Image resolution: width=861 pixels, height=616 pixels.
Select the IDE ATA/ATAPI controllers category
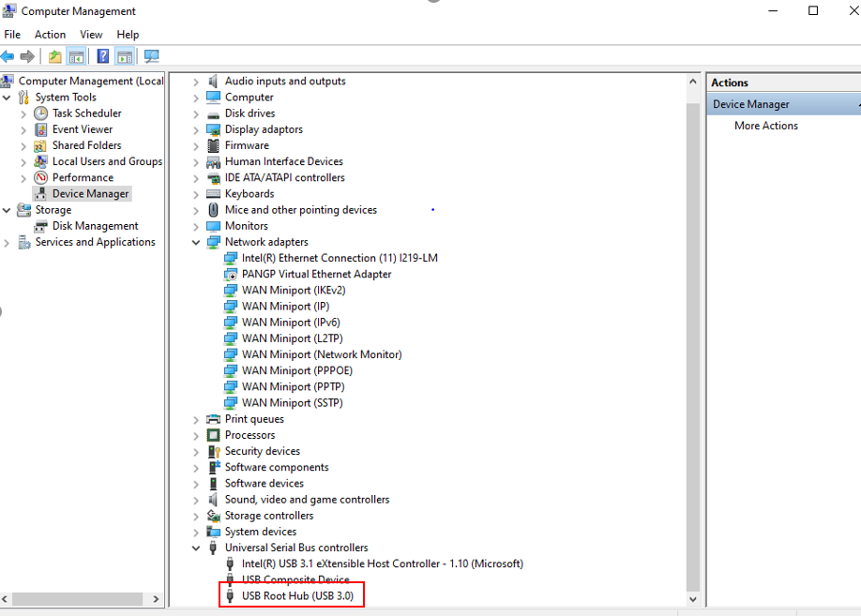(x=284, y=178)
